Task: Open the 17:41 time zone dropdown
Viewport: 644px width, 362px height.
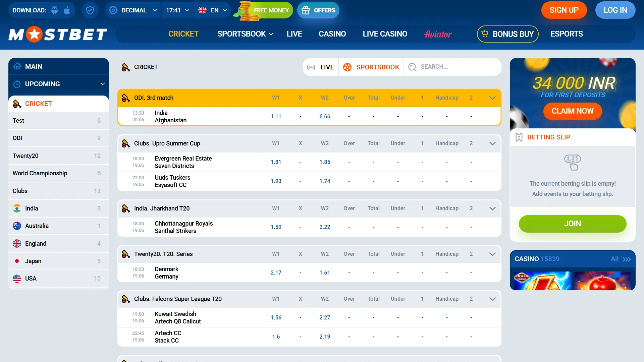Action: (178, 10)
